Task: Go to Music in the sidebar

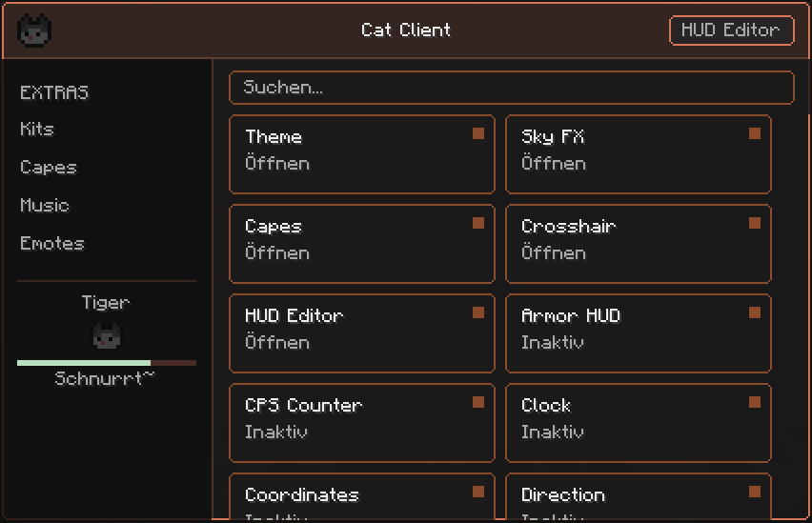Action: click(45, 205)
